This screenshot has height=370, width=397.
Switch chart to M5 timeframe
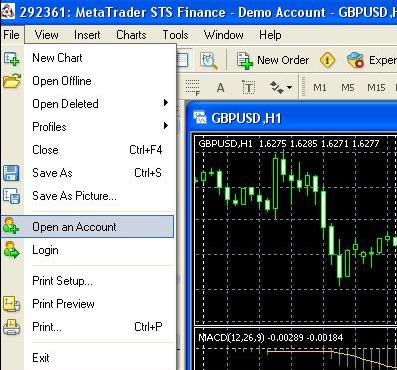click(x=348, y=88)
